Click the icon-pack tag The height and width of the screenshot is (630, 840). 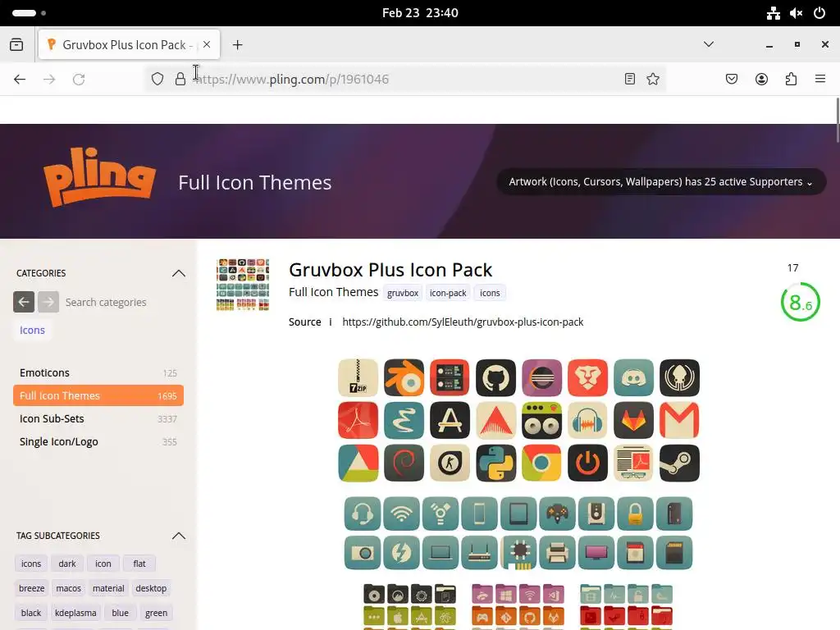coord(448,293)
